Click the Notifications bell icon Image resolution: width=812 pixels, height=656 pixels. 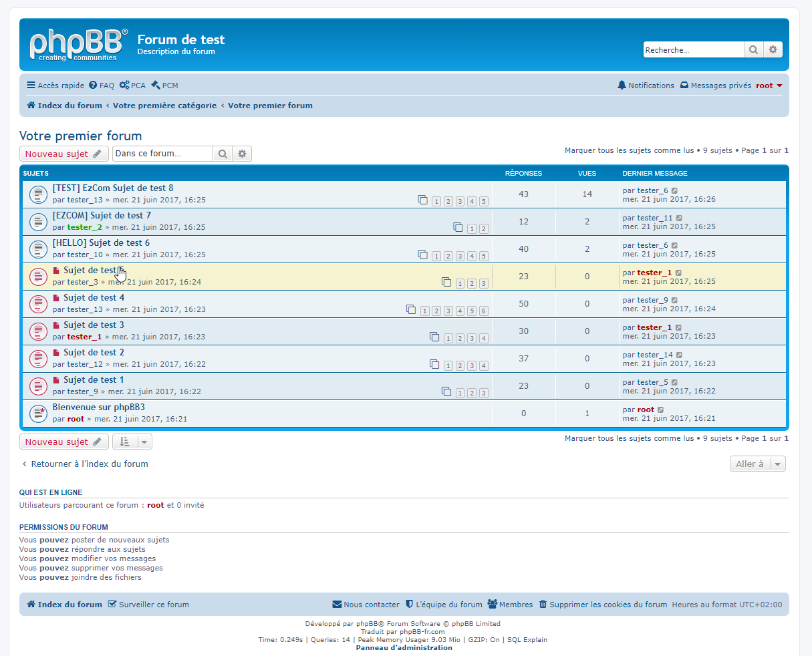[622, 86]
